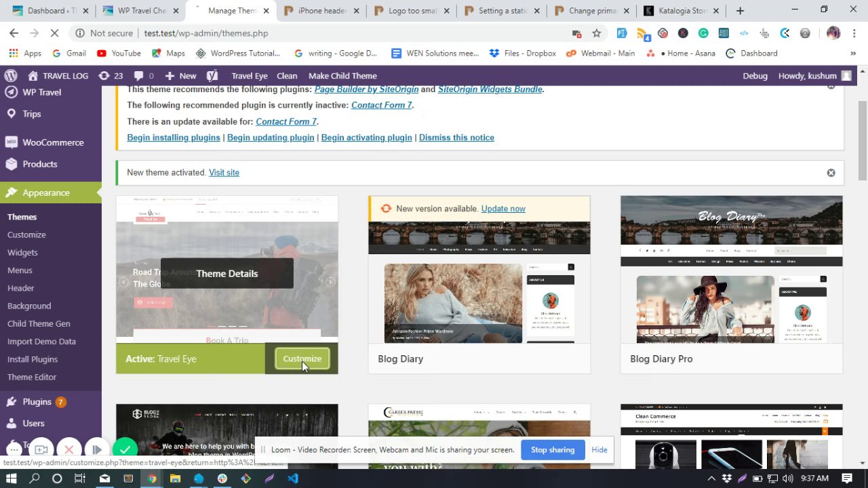Image resolution: width=868 pixels, height=488 pixels.
Task: Open Import Demo Data submenu item
Action: [x=41, y=341]
